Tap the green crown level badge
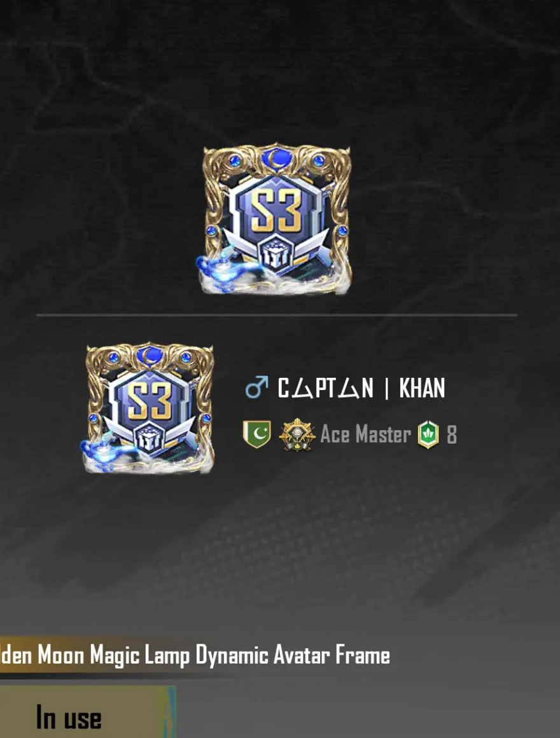This screenshot has height=738, width=560. 428,434
